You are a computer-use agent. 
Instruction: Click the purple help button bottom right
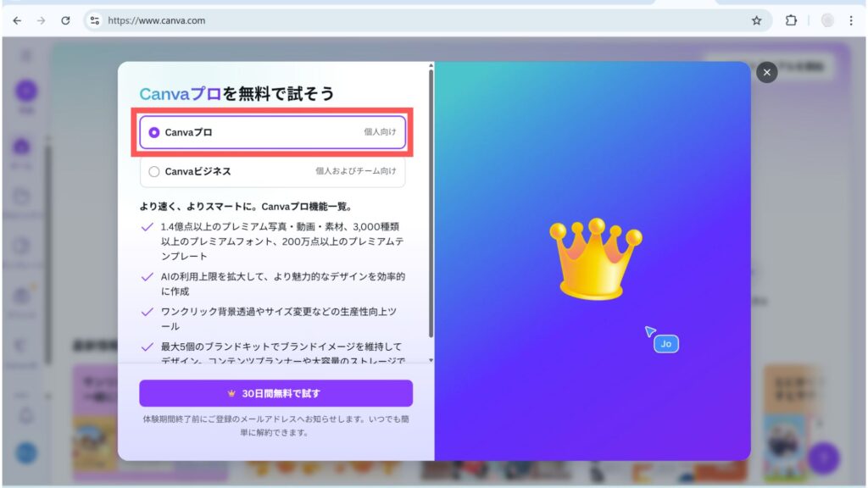click(x=823, y=457)
